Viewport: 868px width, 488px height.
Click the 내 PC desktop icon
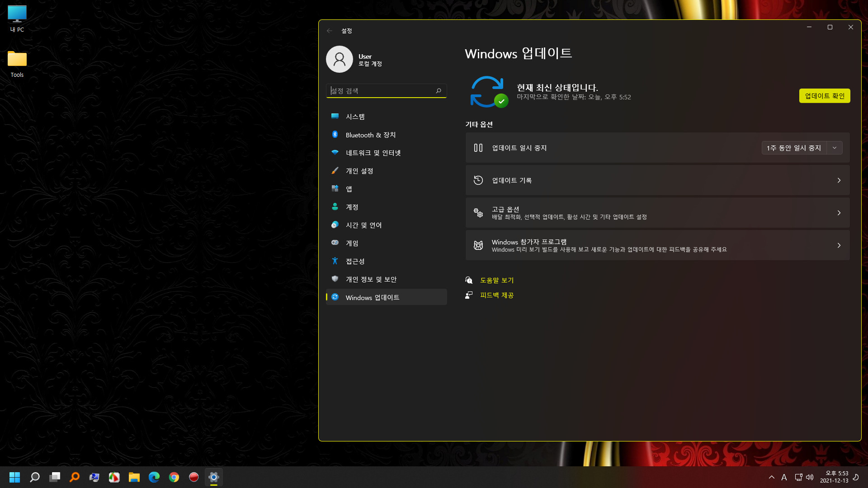(x=17, y=19)
